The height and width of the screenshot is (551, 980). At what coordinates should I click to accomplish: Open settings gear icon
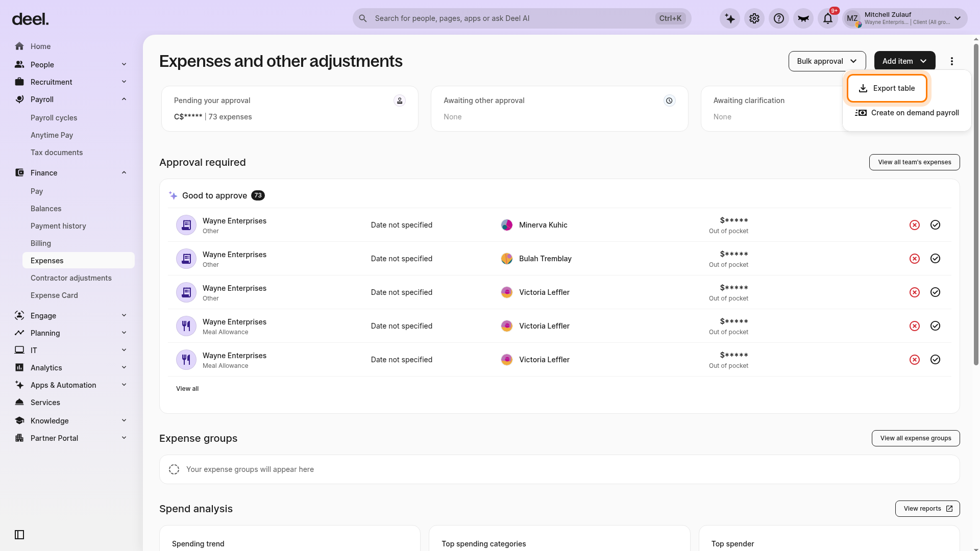click(754, 18)
